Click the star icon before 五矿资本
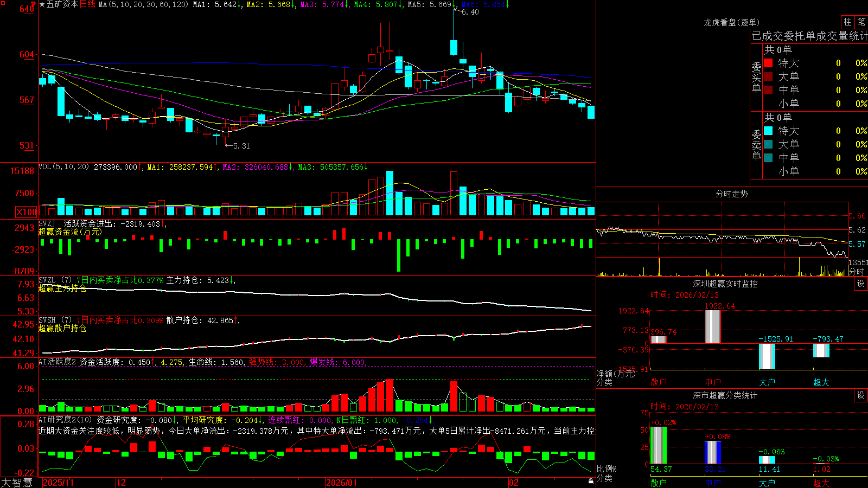Screen dimensions: 868x488 pyautogui.click(x=42, y=4)
